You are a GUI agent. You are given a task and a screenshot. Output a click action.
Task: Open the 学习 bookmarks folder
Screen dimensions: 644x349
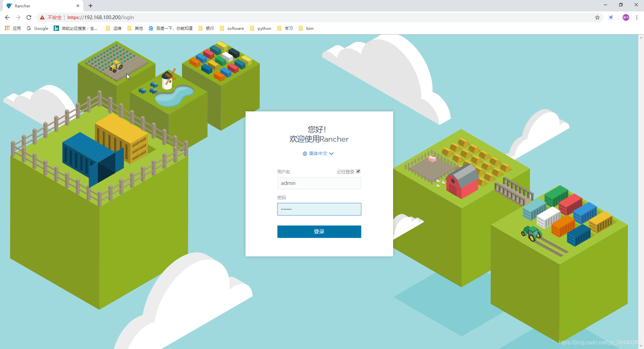285,28
